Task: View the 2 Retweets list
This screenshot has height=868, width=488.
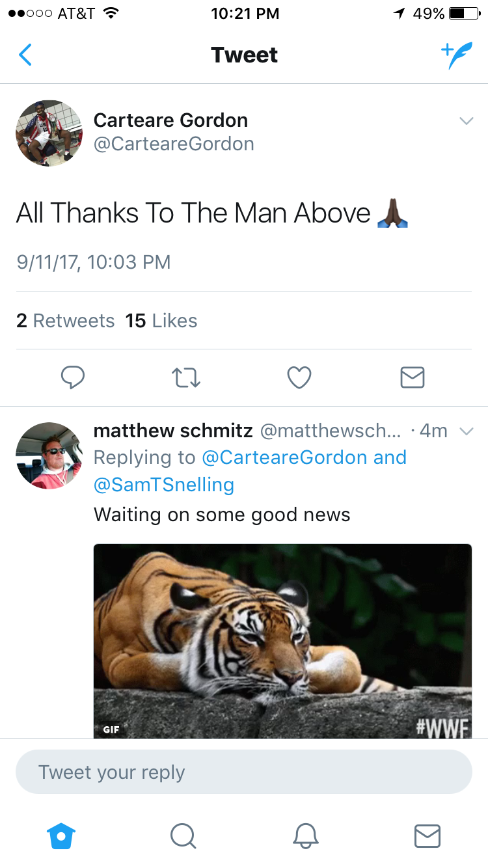Action: coord(65,321)
